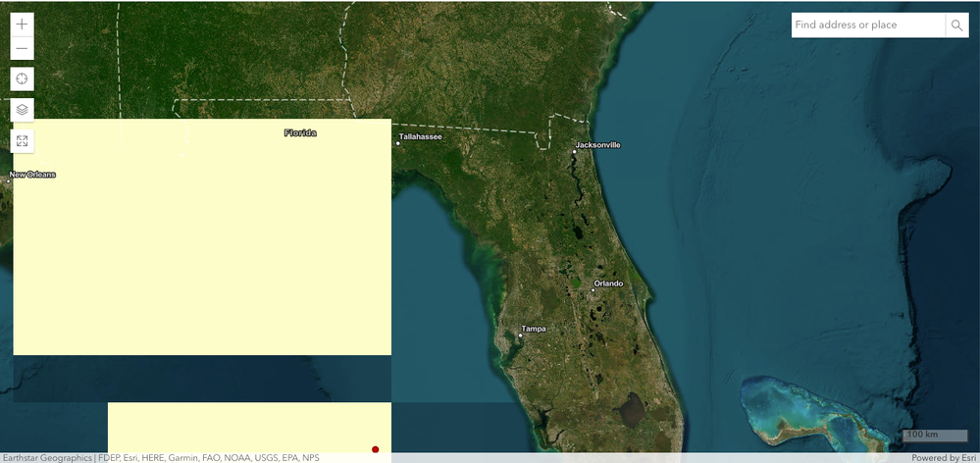980x463 pixels.
Task: Click the search magnifier button
Action: point(956,25)
